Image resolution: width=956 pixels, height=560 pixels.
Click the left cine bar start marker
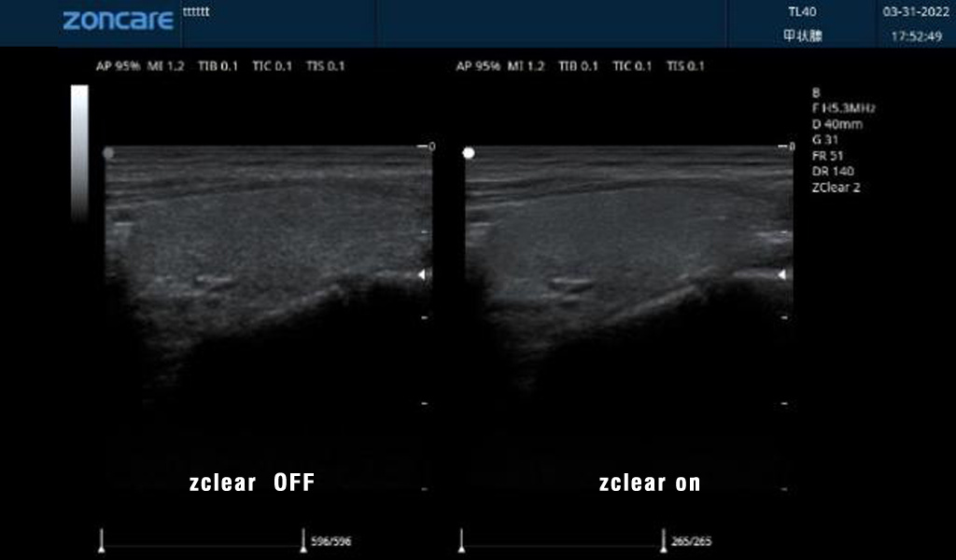click(102, 540)
